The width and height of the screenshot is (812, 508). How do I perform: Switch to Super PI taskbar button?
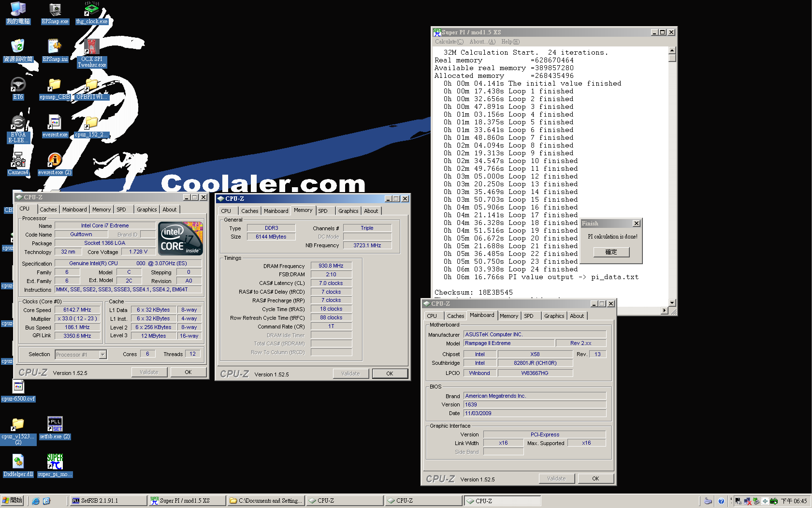187,501
